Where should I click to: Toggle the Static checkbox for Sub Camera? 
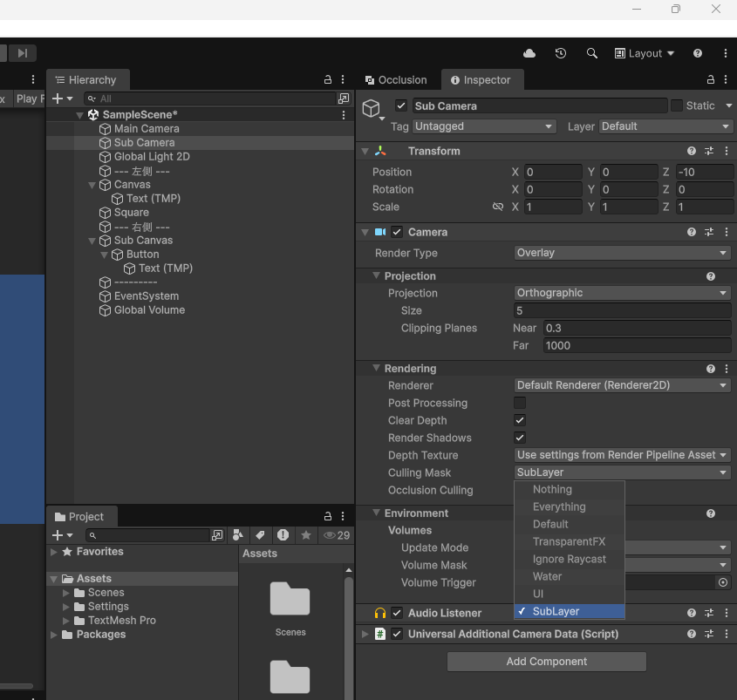click(677, 105)
